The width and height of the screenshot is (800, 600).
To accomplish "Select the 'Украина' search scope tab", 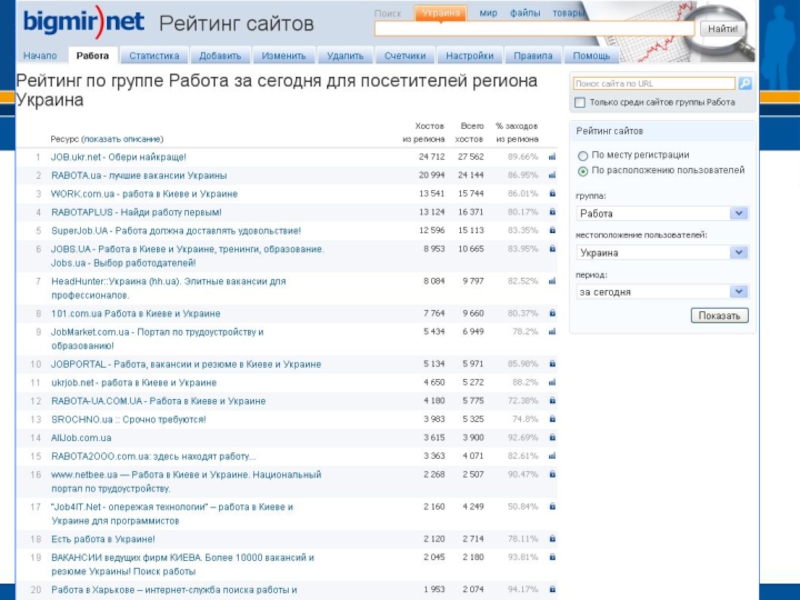I will [x=441, y=13].
